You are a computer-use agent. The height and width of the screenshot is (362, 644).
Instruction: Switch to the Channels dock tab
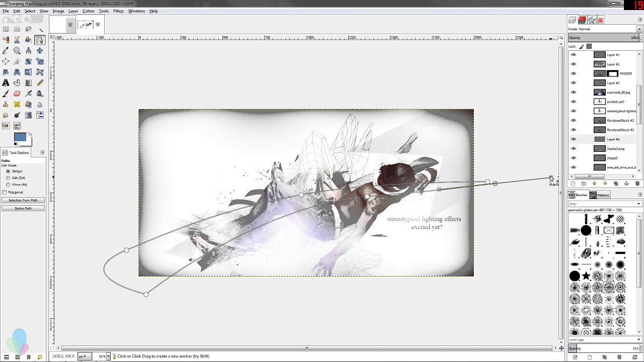582,20
